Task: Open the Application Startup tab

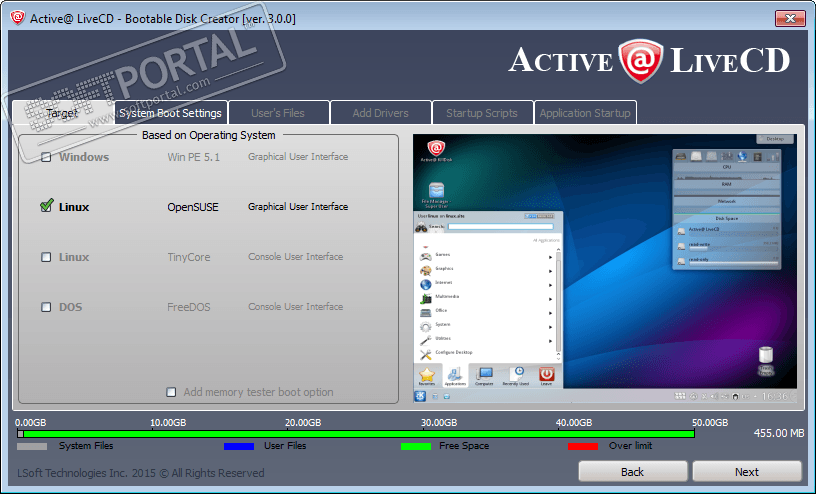Action: click(x=585, y=112)
